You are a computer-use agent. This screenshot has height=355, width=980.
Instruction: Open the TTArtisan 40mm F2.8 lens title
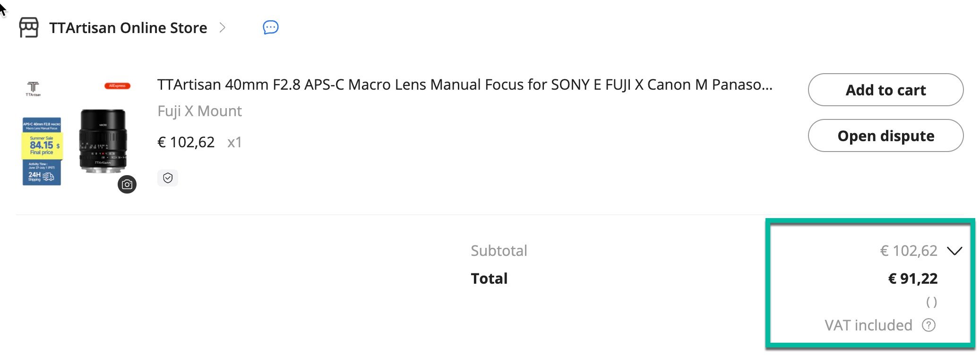point(464,85)
